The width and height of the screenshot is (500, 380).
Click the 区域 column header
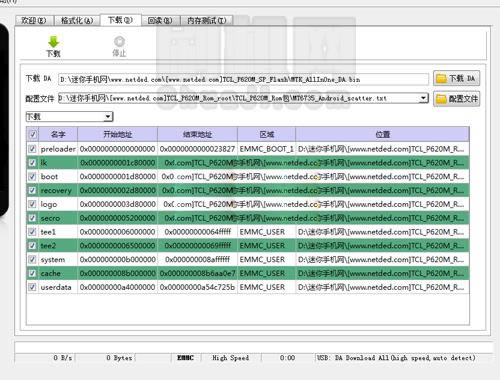point(267,134)
